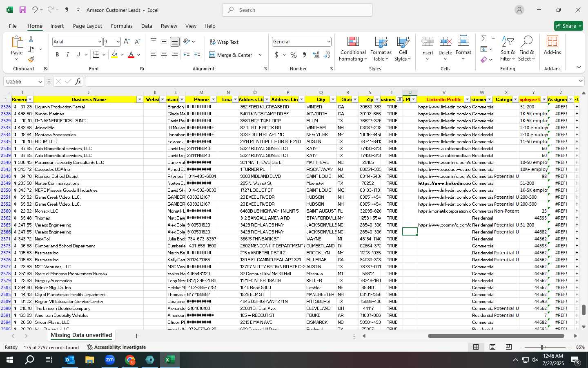Open Phone column filter dropdown

213,100
